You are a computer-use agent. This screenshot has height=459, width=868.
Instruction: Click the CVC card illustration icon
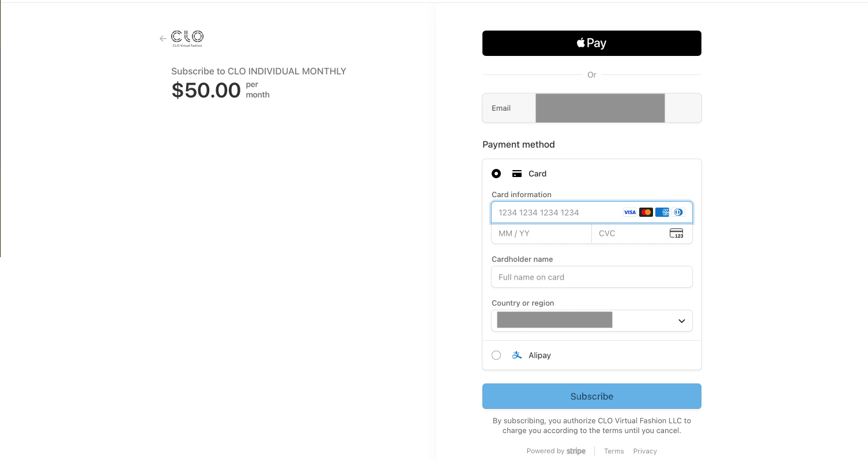[675, 234]
